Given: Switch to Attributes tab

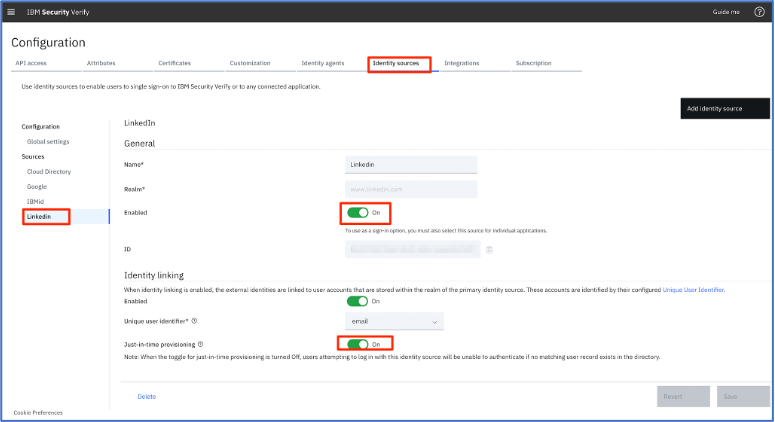Looking at the screenshot, I should pos(101,63).
